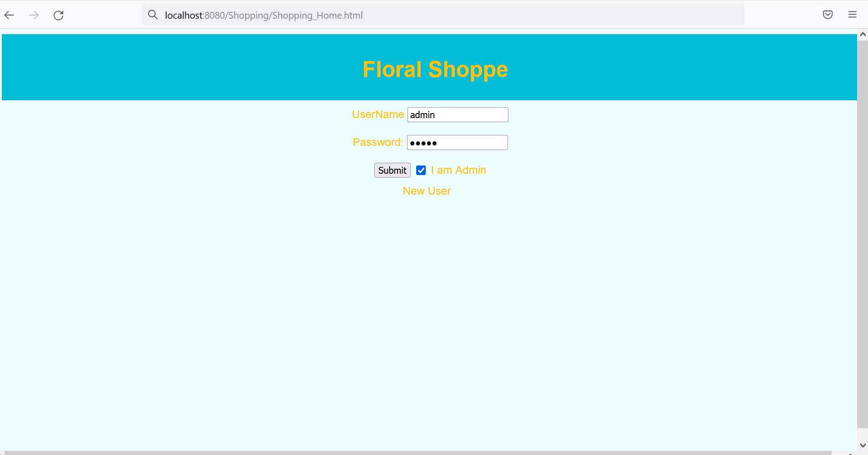Click the back navigation arrow
The image size is (868, 455).
(x=9, y=15)
